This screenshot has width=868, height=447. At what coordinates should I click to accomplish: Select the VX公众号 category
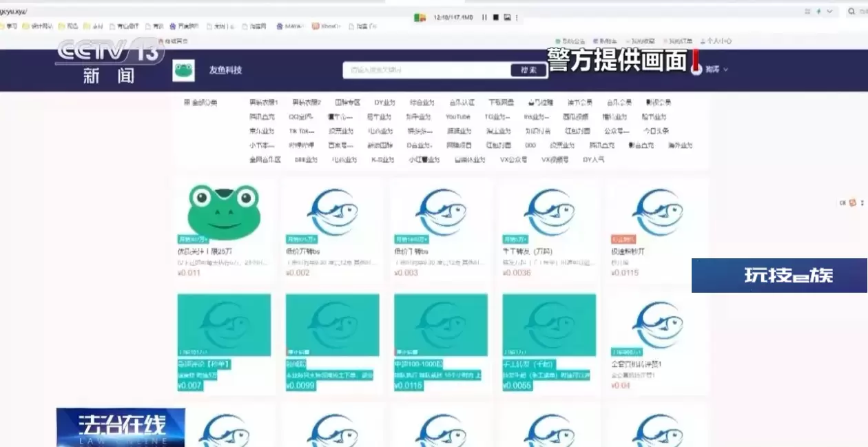[x=513, y=160]
